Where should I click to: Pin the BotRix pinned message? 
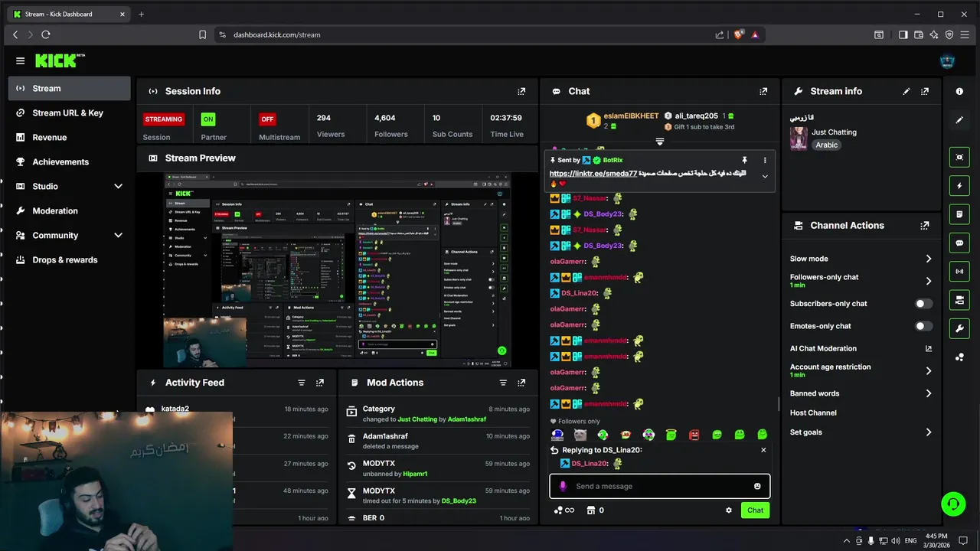point(744,160)
